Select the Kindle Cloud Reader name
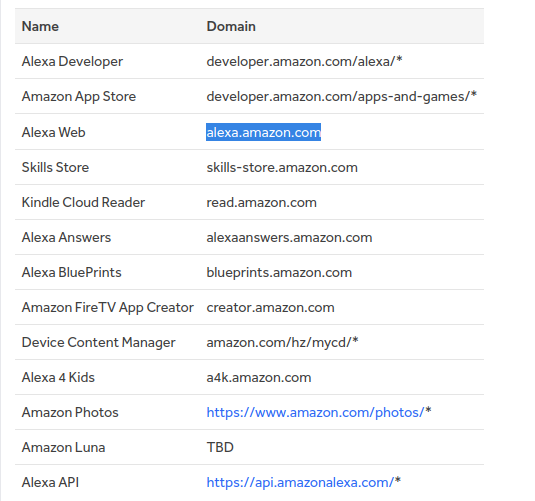The image size is (535, 501). (x=83, y=202)
